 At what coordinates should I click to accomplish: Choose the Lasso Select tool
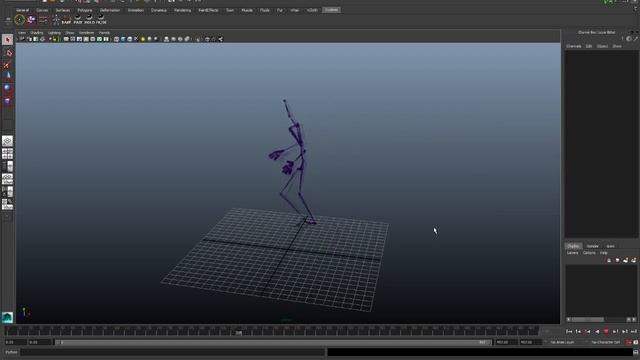coord(7,53)
